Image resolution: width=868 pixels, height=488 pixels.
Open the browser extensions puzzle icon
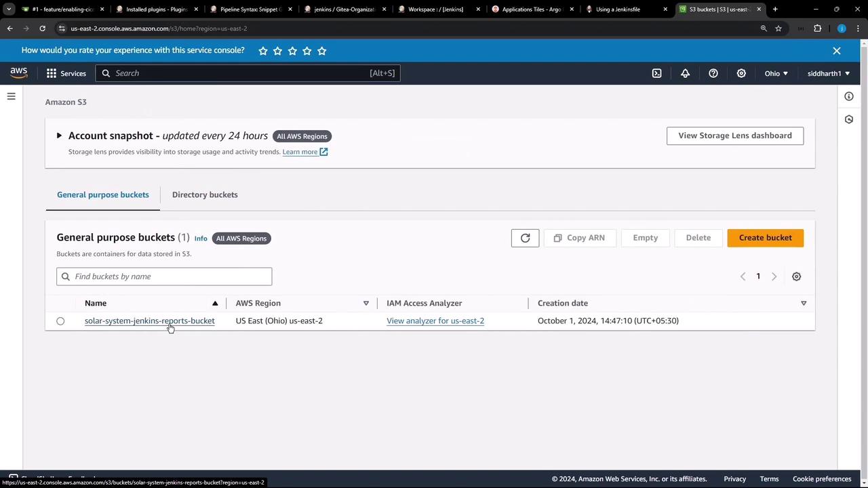(817, 28)
